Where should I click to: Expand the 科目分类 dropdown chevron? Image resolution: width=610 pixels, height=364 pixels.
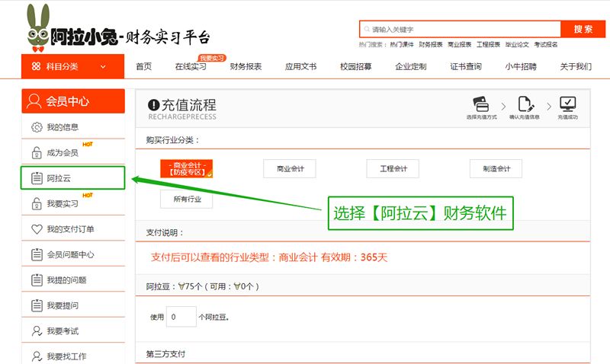(103, 67)
